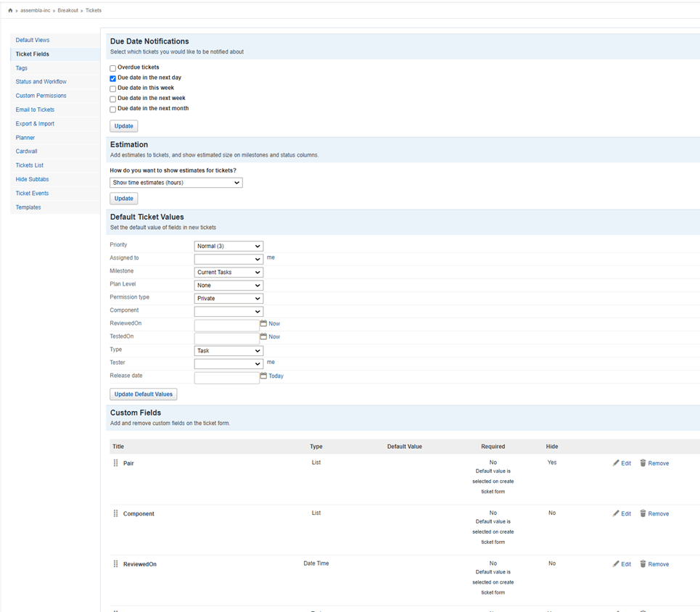Click the home icon in breadcrumb
This screenshot has height=612, width=700.
point(10,11)
